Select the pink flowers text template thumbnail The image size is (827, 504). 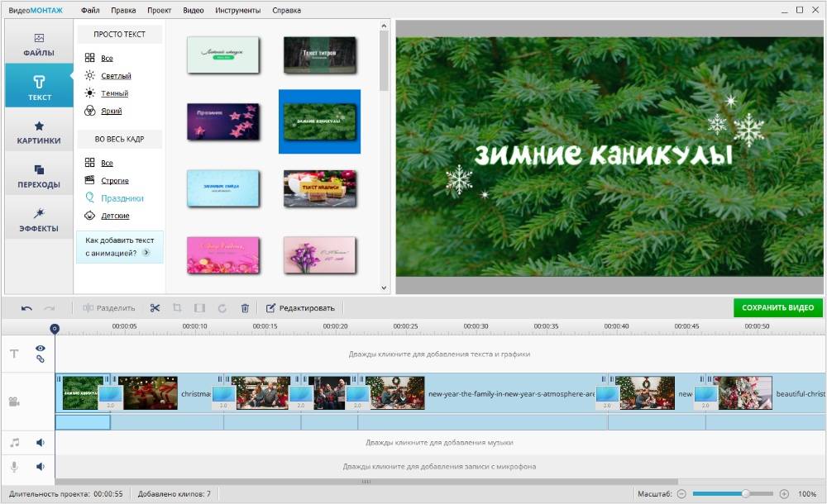tap(222, 255)
